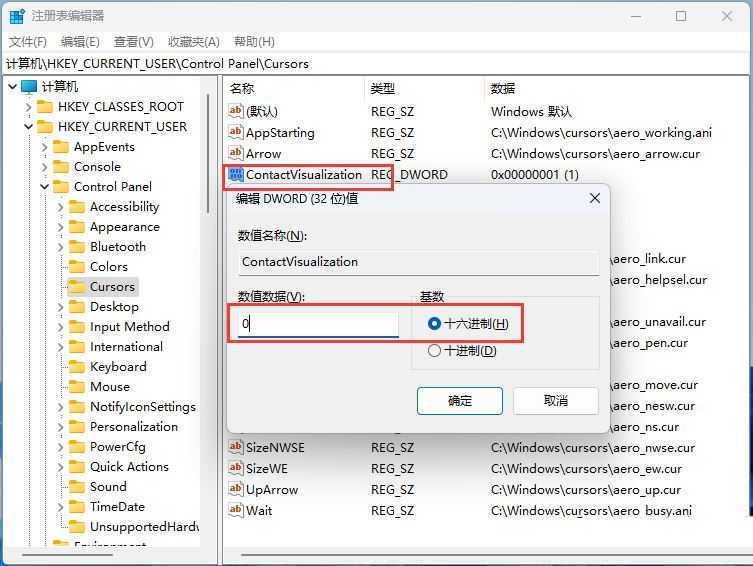Select the International tree item
Screen dimensions: 753x566
126,347
